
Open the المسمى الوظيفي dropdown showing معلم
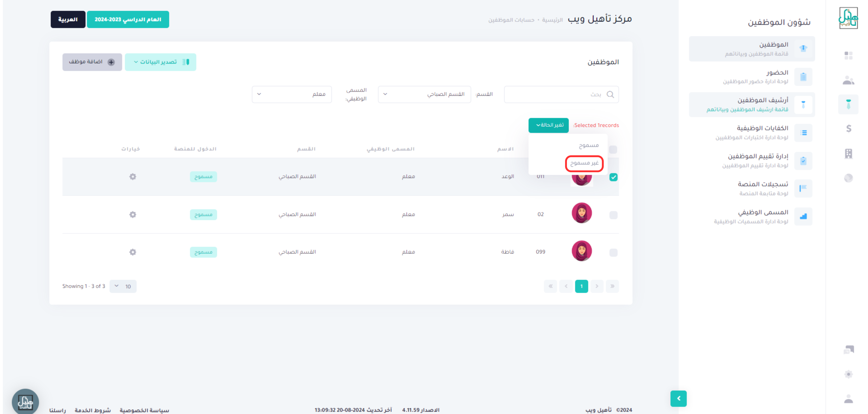[292, 94]
